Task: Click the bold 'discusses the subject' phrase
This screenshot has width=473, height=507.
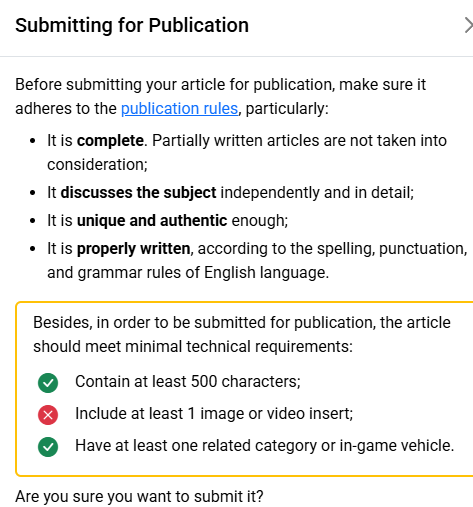Action: coord(138,193)
